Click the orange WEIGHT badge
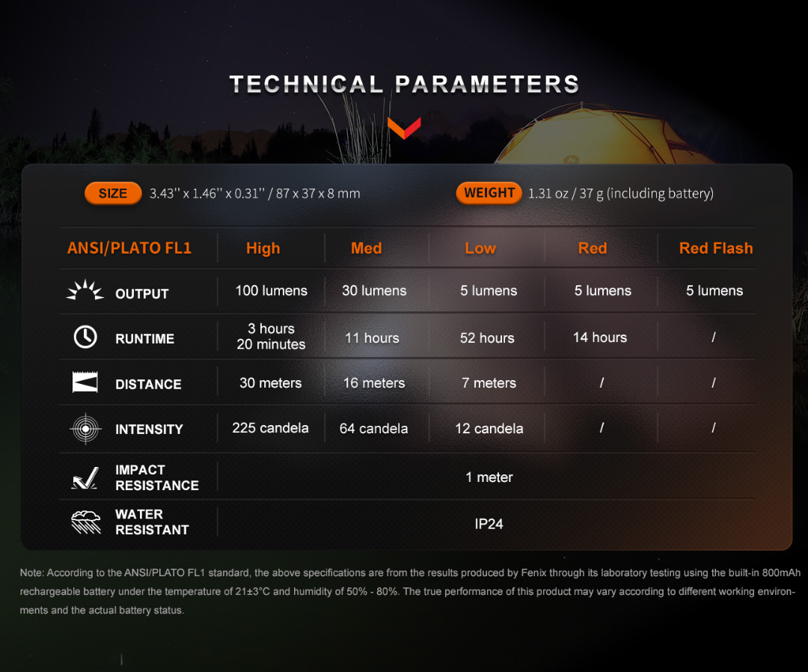The image size is (808, 672). [489, 193]
